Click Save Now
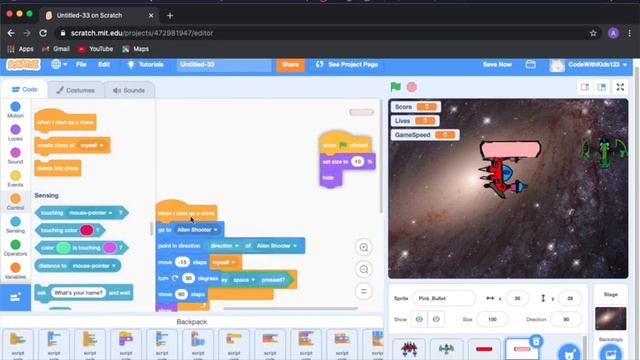This screenshot has width=640, height=360. point(497,64)
